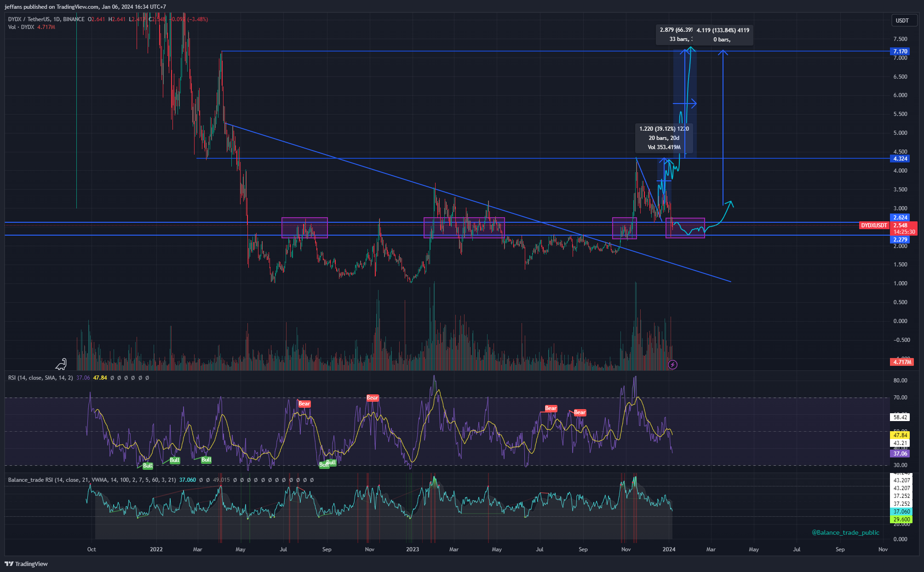Click the 2.879 (66.39%) measurement tooltip

tap(675, 35)
